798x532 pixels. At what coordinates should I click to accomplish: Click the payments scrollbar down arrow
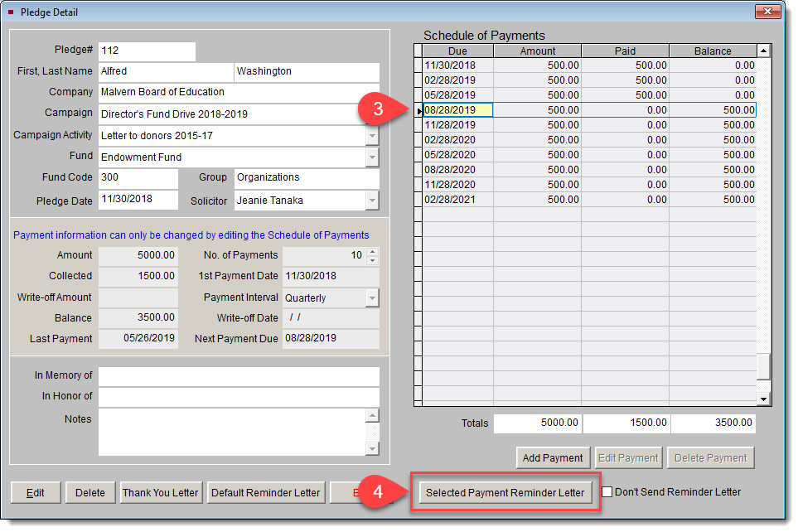click(763, 399)
